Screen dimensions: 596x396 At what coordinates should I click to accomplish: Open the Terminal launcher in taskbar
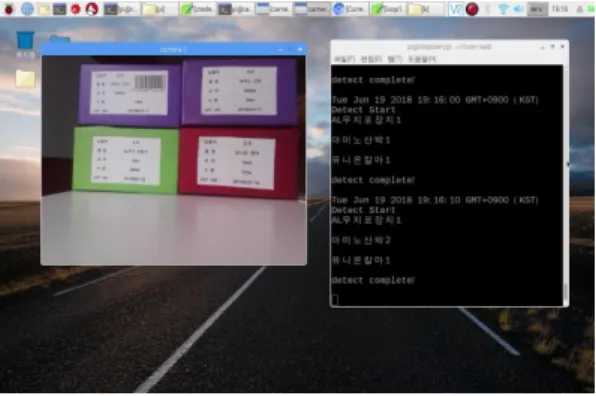59,9
